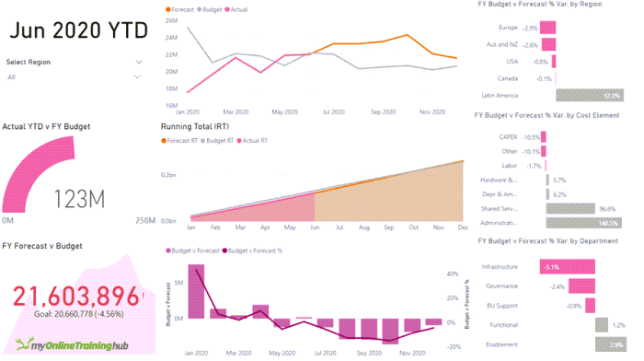Click the Infrastructure -5.1% department bar
Viewport: 644px width, 361px height.
[568, 266]
